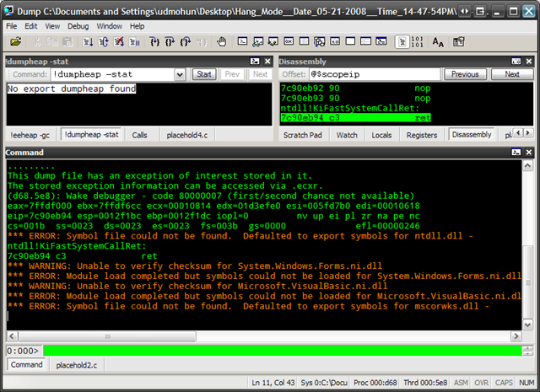Switch to the !dumpheap -stat tab
The image size is (540, 392).
coord(92,135)
